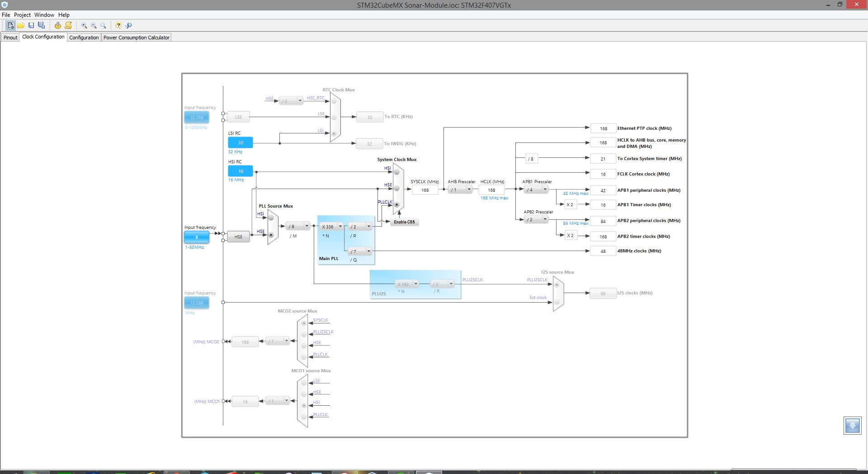Open a project via the yellow folder icon
Screen dimensions: 868x474
(21, 25)
